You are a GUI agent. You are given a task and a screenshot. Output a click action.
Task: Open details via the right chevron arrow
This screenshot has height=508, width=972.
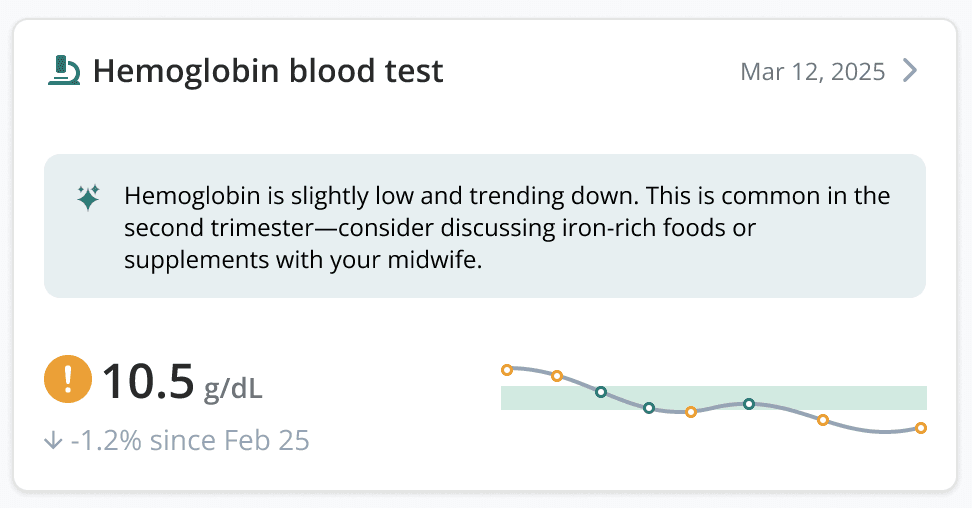(910, 71)
